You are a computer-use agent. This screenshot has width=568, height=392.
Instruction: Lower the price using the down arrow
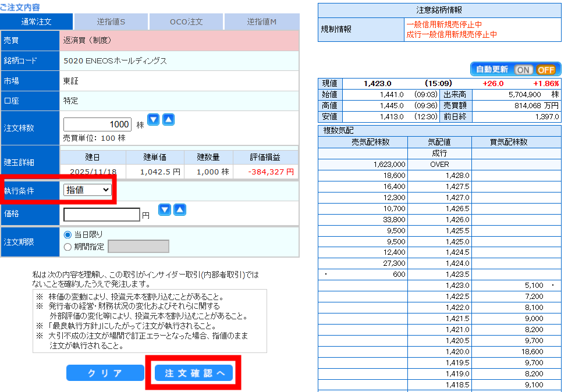click(165, 210)
